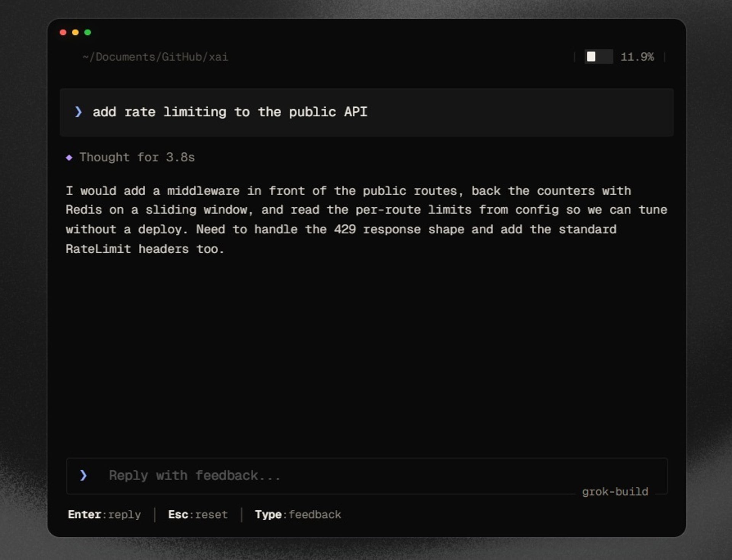Click the white context usage indicator block

point(591,57)
